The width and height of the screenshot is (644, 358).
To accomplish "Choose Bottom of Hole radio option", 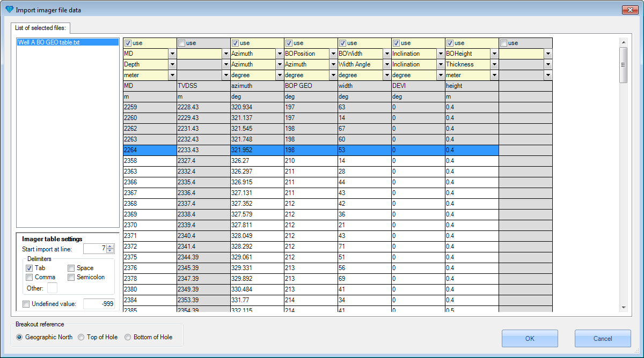I will coord(128,337).
